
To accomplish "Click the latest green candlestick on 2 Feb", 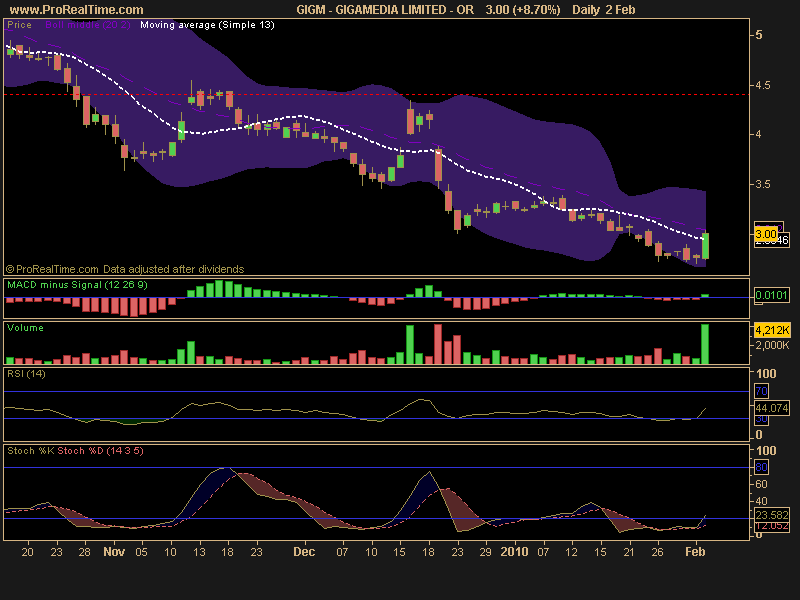I will tap(705, 246).
